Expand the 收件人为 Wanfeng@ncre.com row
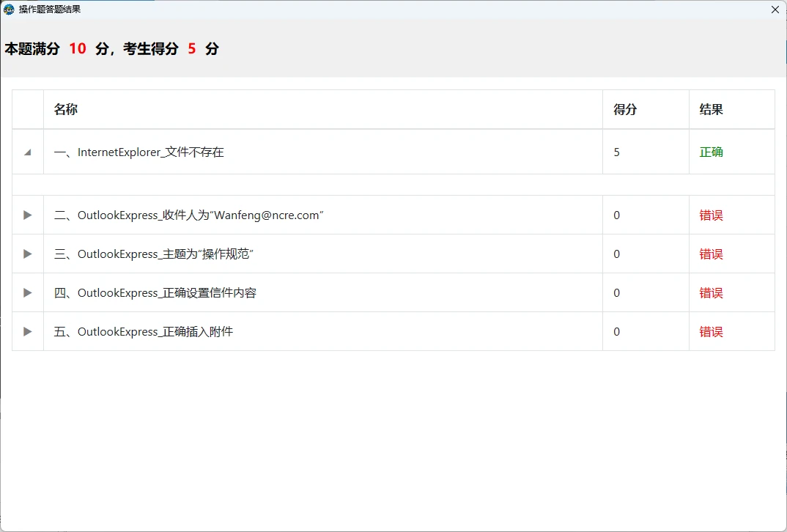This screenshot has height=532, width=787. coord(28,215)
